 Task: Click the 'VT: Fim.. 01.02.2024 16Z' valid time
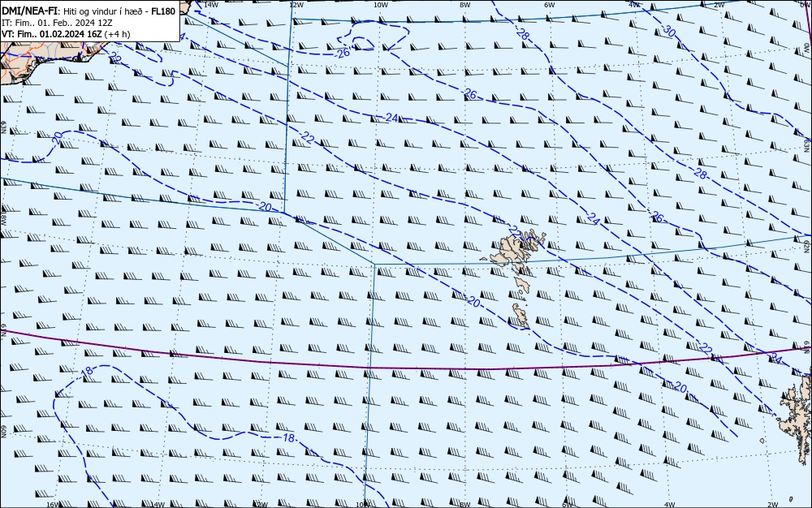[x=52, y=34]
